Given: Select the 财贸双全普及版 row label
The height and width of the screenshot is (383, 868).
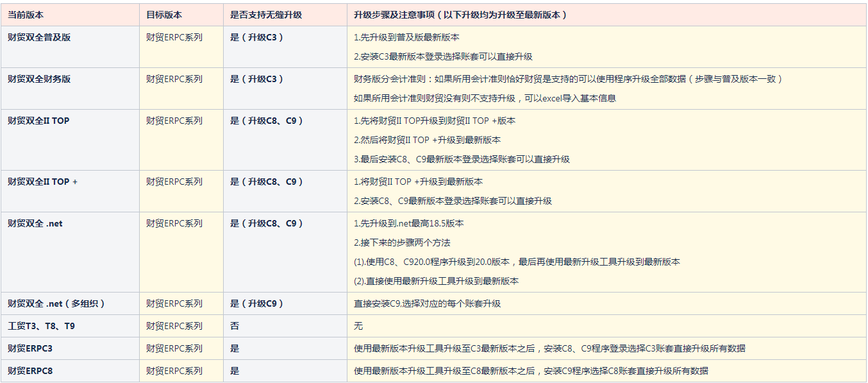Looking at the screenshot, I should tap(39, 37).
